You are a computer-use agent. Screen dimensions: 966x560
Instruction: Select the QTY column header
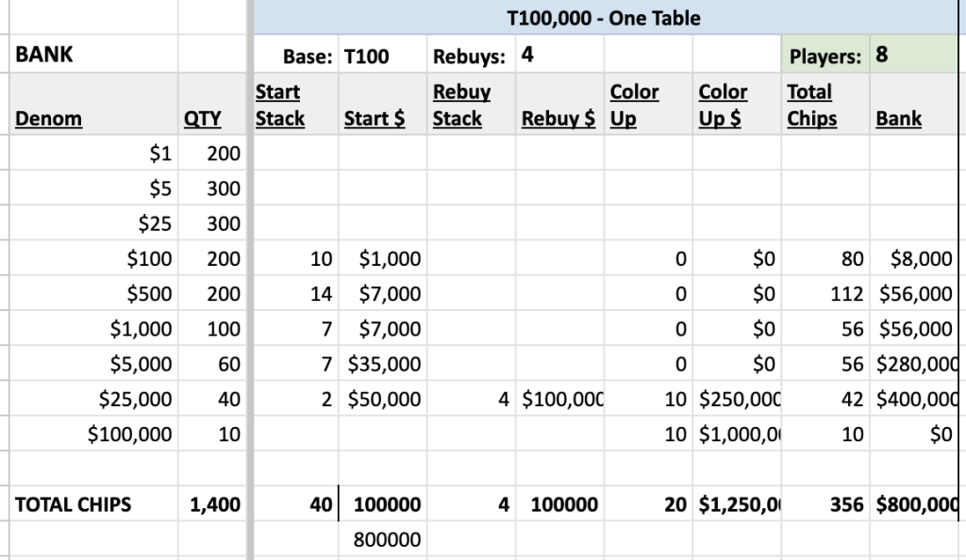(212, 104)
